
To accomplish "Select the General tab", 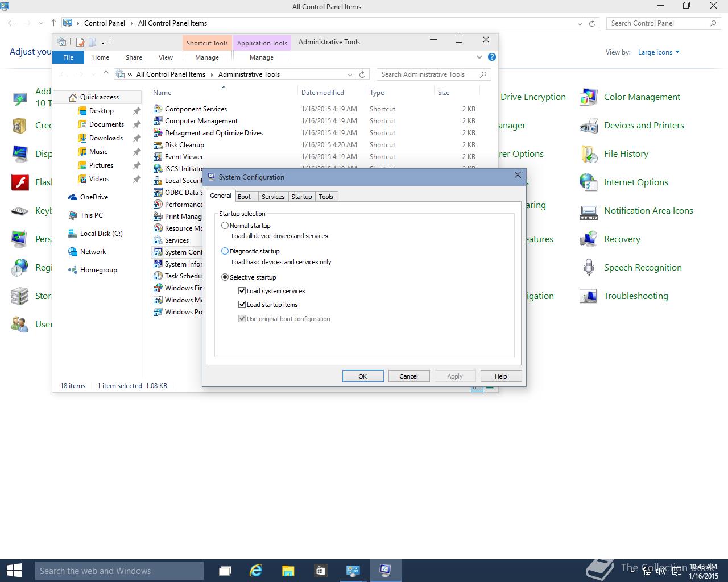I will (x=221, y=196).
